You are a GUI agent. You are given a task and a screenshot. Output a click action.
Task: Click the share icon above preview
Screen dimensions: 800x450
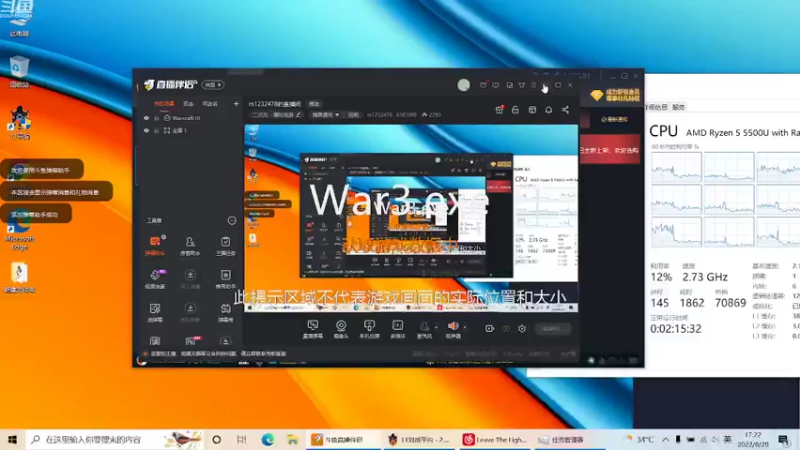(x=565, y=110)
